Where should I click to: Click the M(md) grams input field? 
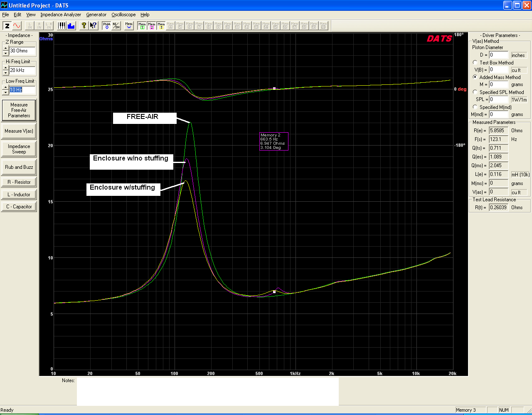click(498, 114)
